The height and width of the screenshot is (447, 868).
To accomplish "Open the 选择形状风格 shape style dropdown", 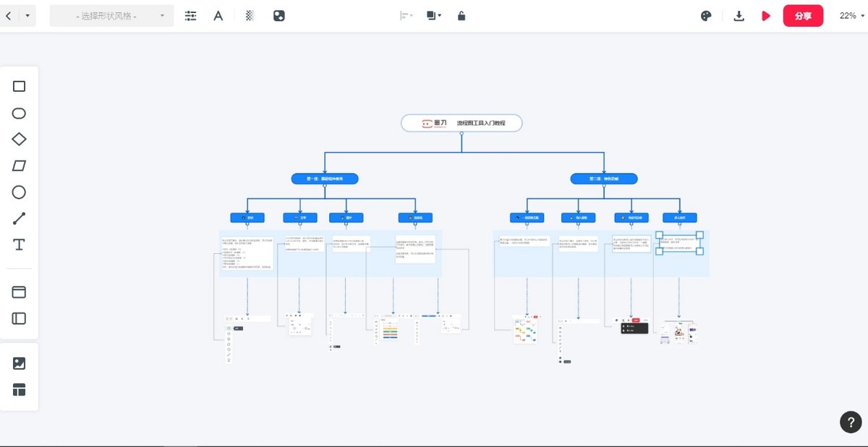I will [111, 15].
